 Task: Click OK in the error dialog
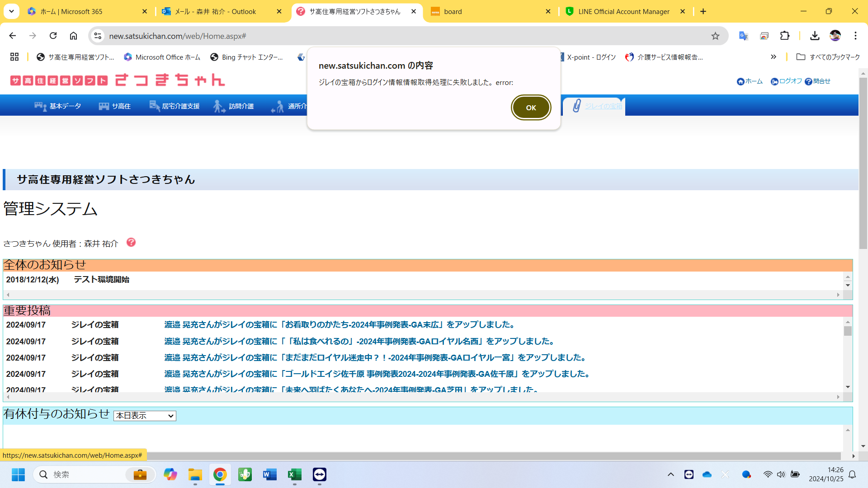[x=531, y=108]
